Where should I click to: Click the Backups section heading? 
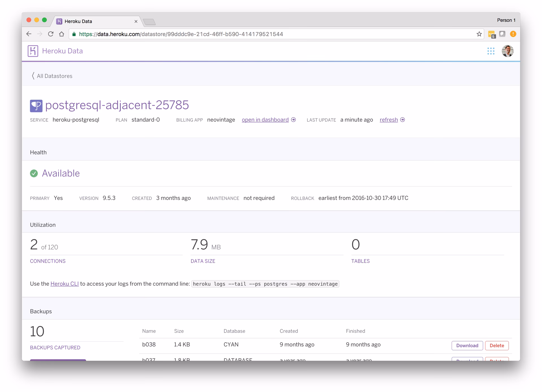point(41,312)
